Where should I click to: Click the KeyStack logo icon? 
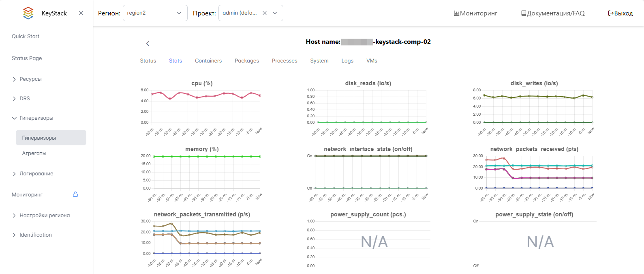(28, 13)
